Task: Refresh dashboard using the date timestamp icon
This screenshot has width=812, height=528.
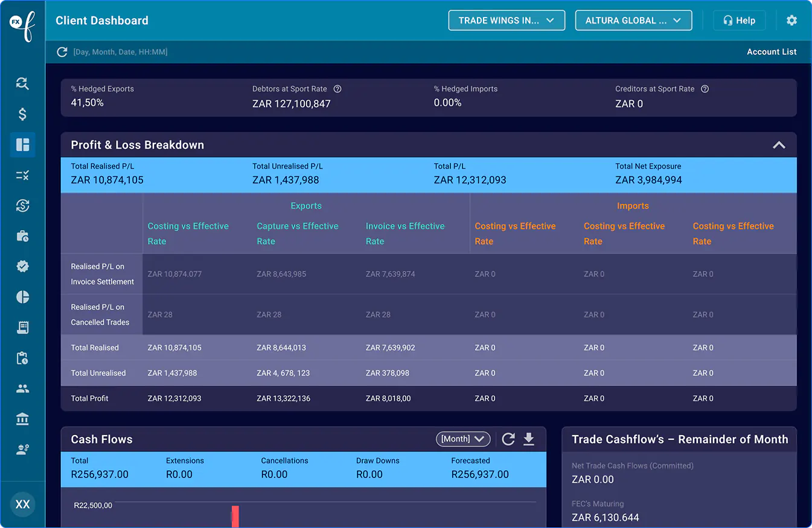Action: 62,52
